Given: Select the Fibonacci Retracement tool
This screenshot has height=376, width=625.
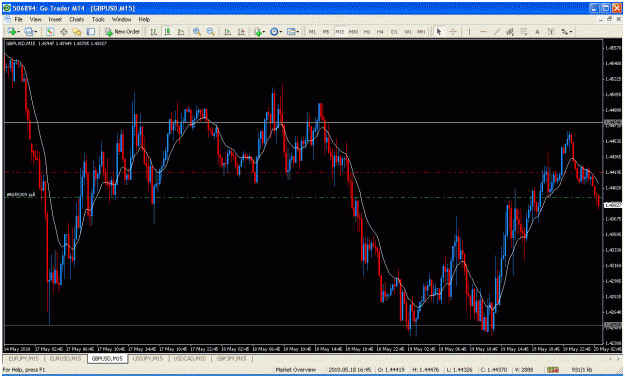Looking at the screenshot, I should (524, 31).
